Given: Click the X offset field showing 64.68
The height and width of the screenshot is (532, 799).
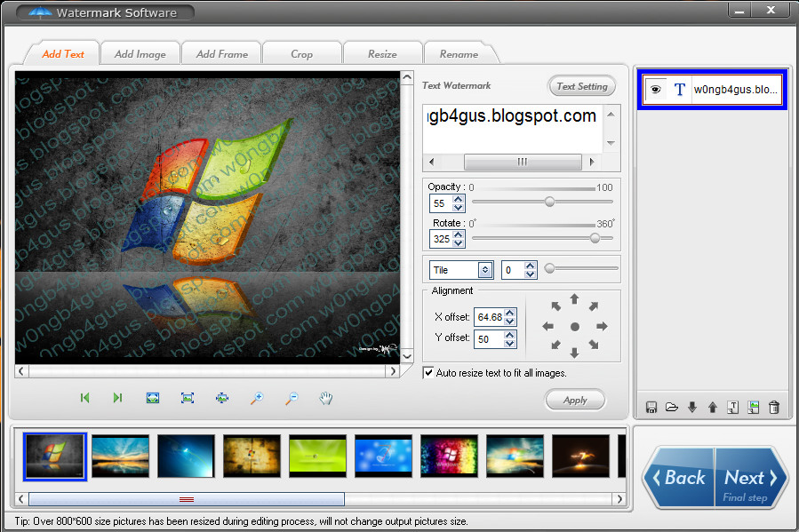Looking at the screenshot, I should (x=489, y=317).
